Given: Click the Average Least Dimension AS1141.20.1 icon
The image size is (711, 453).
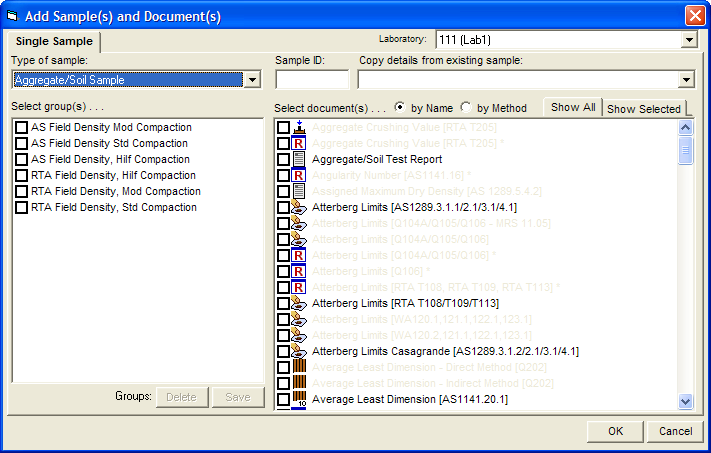Looking at the screenshot, I should coord(298,400).
